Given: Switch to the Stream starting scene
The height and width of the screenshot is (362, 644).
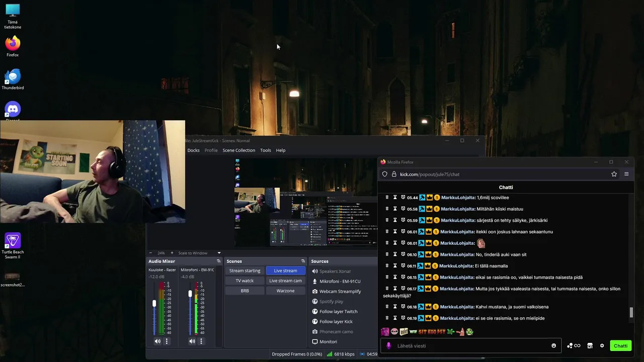Looking at the screenshot, I should point(245,270).
